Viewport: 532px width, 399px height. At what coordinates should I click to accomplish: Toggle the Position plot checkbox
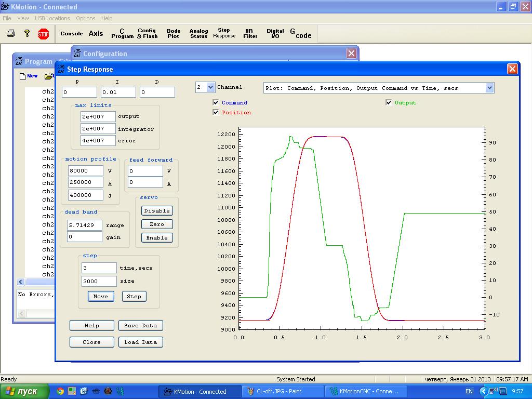[x=216, y=113]
